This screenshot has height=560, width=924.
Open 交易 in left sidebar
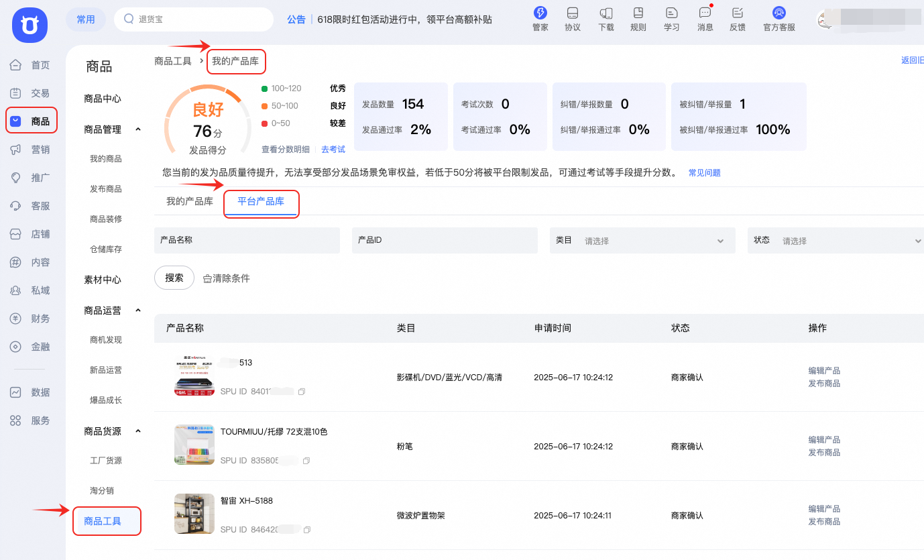31,93
